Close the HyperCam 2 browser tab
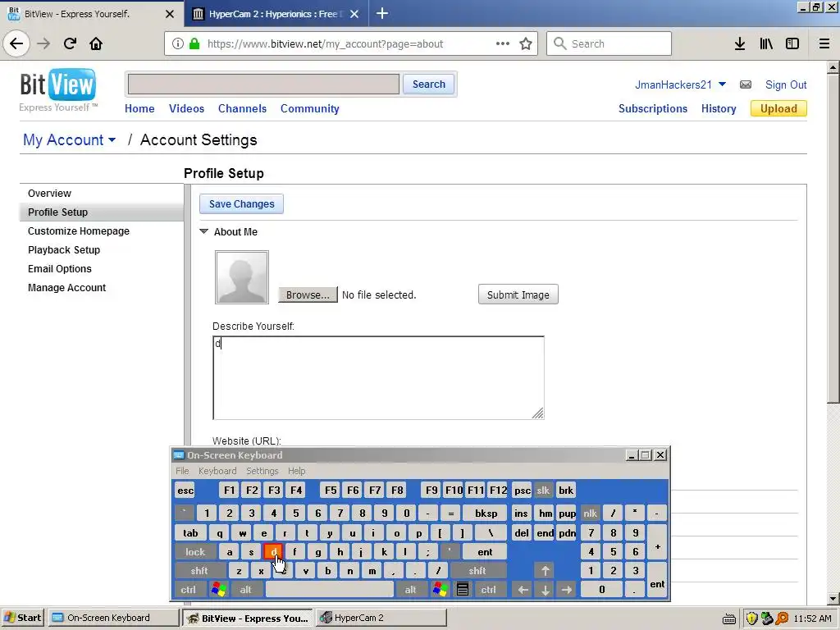The image size is (840, 630). pyautogui.click(x=354, y=14)
